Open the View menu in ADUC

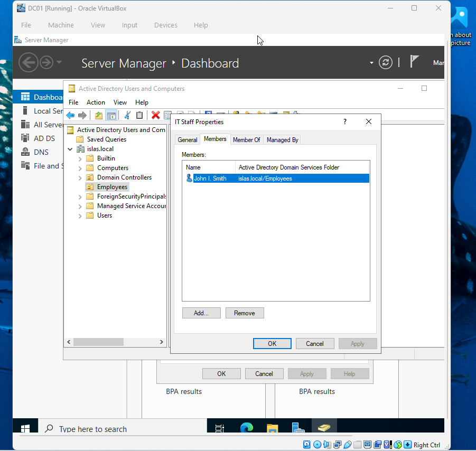(120, 102)
